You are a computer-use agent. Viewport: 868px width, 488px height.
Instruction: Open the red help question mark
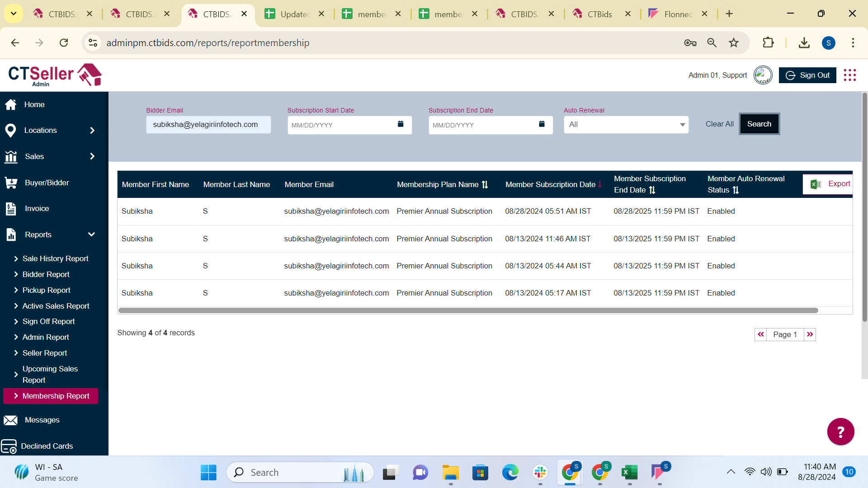point(840,432)
